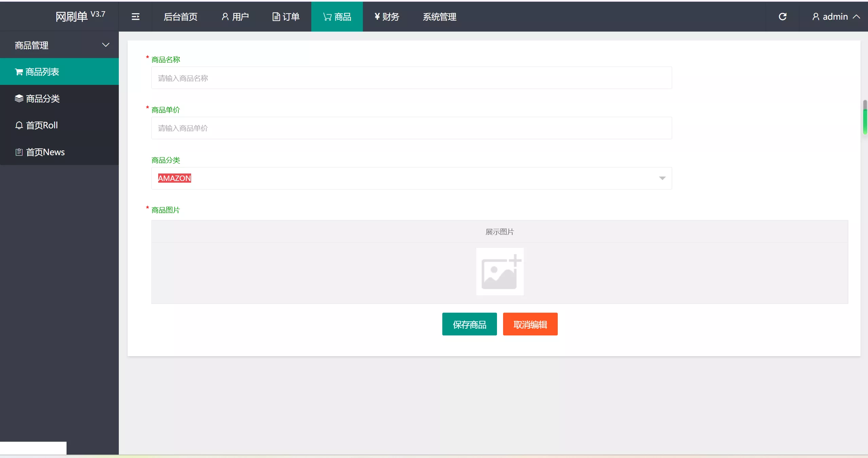
Task: Open the 财务 menu in top navigation
Action: click(387, 16)
